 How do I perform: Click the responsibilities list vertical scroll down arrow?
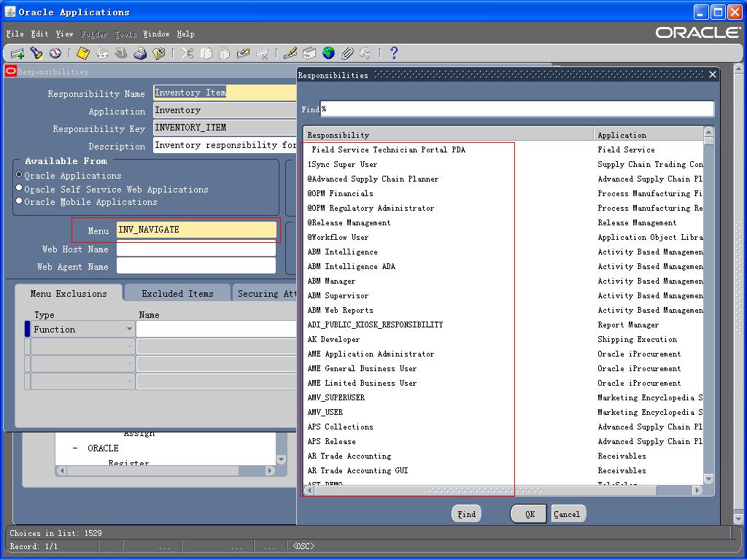(708, 479)
